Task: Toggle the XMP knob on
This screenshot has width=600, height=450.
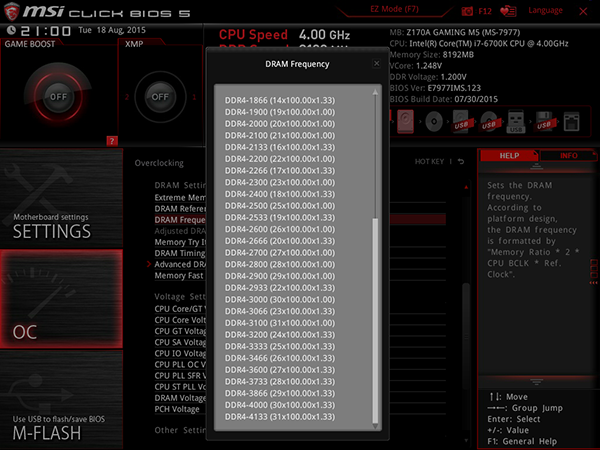Action: pyautogui.click(x=160, y=97)
